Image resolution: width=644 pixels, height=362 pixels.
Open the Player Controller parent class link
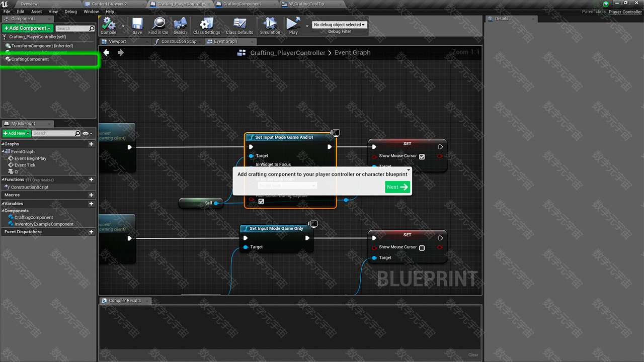click(625, 12)
